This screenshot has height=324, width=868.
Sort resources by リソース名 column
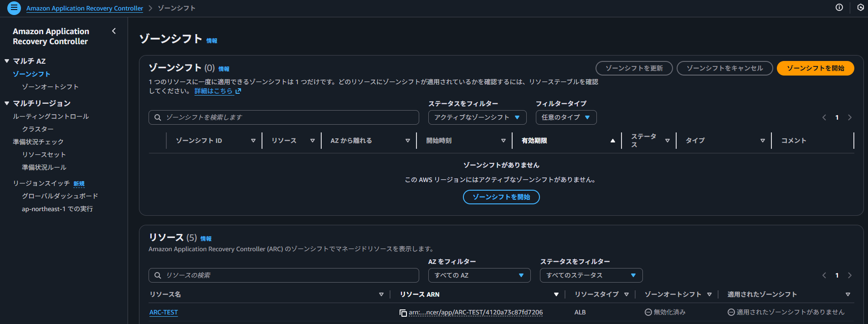coord(381,294)
